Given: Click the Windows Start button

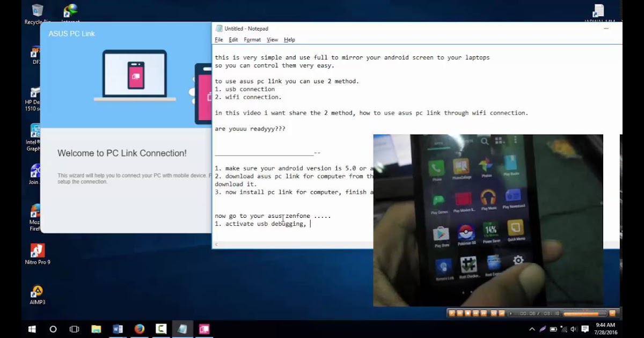Looking at the screenshot, I should (x=32, y=329).
